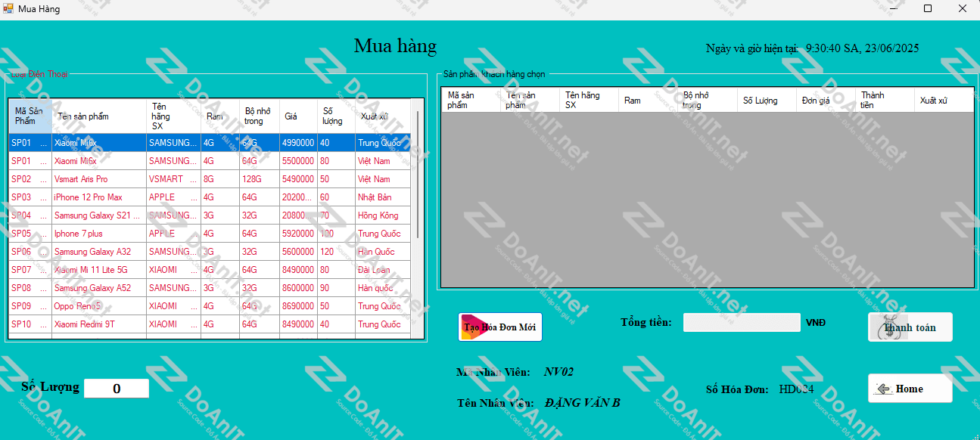Click price 5920000 in SP05 row

(x=298, y=234)
